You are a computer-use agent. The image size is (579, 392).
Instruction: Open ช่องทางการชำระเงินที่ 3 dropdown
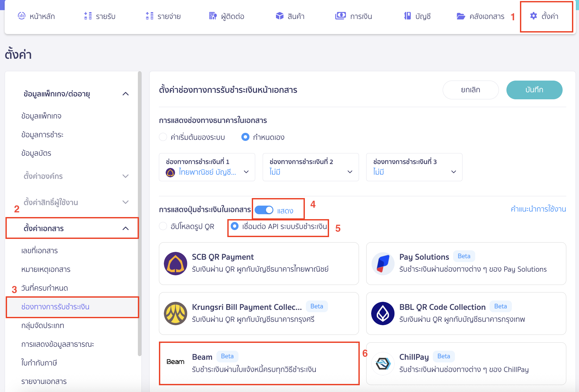point(414,167)
